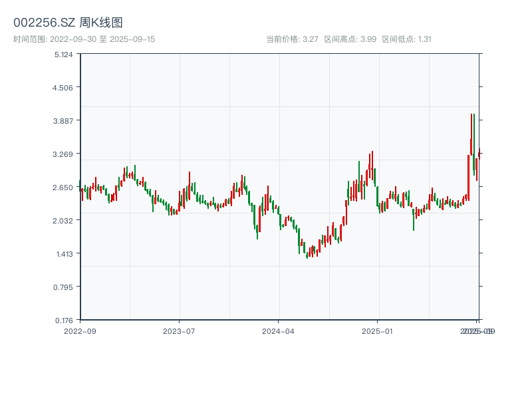Image resolution: width=532 pixels, height=399 pixels.
Task: Click the 2024-04 x-axis date label
Action: click(278, 331)
